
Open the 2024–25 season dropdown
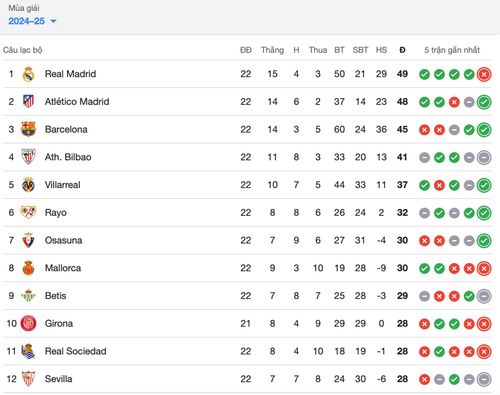click(32, 21)
